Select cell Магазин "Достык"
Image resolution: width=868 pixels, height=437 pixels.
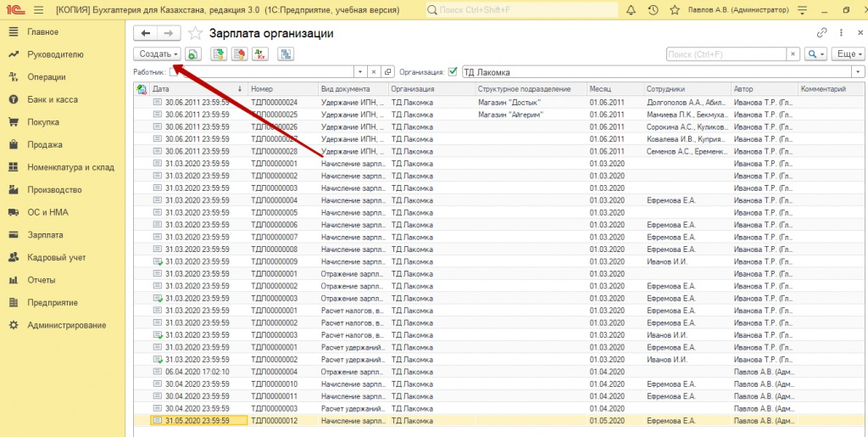click(x=531, y=103)
